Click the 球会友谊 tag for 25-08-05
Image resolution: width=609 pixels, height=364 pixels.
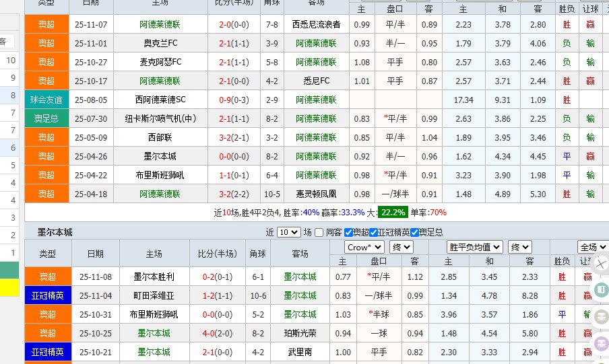coord(46,100)
